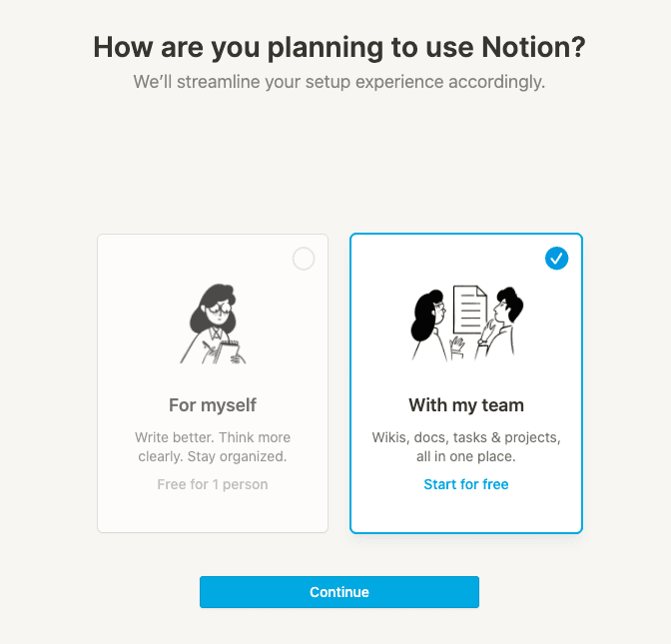The width and height of the screenshot is (671, 644).
Task: Click the "We'll streamline your setup" subtitle
Action: [x=339, y=82]
